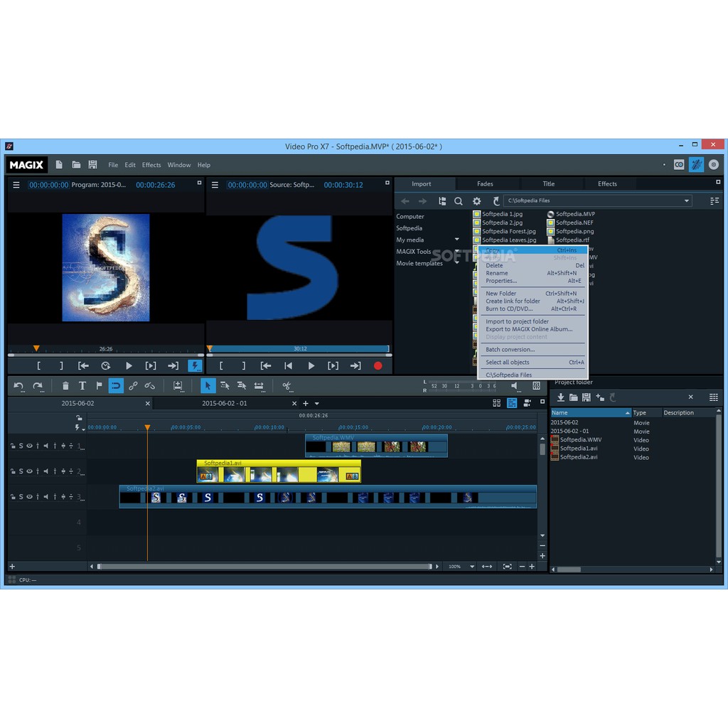Click Computer in the Import panel sidebar
728x728 pixels.
[410, 216]
